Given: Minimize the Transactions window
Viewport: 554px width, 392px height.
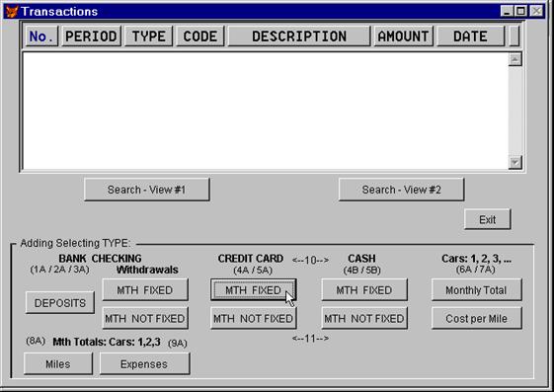Looking at the screenshot, I should pyautogui.click(x=507, y=11).
